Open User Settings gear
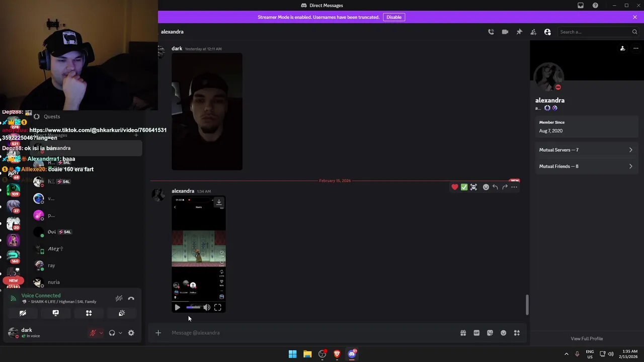644x362 pixels. pyautogui.click(x=131, y=333)
